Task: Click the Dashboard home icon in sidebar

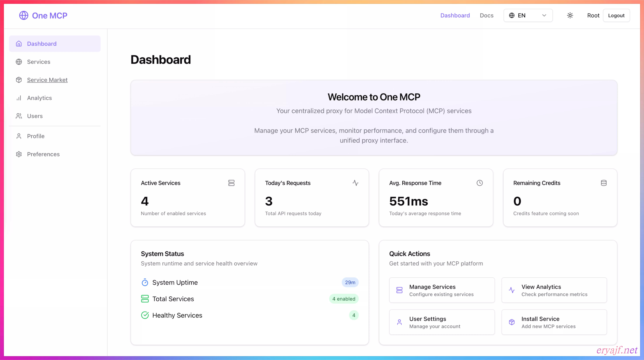Action: (19, 44)
